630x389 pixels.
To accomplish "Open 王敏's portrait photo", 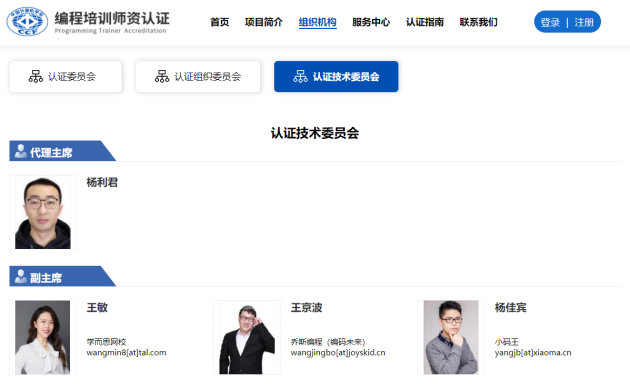I will (x=43, y=338).
